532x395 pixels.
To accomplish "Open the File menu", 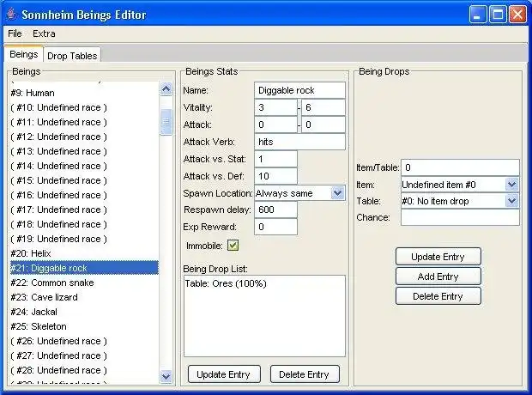I will (15, 33).
